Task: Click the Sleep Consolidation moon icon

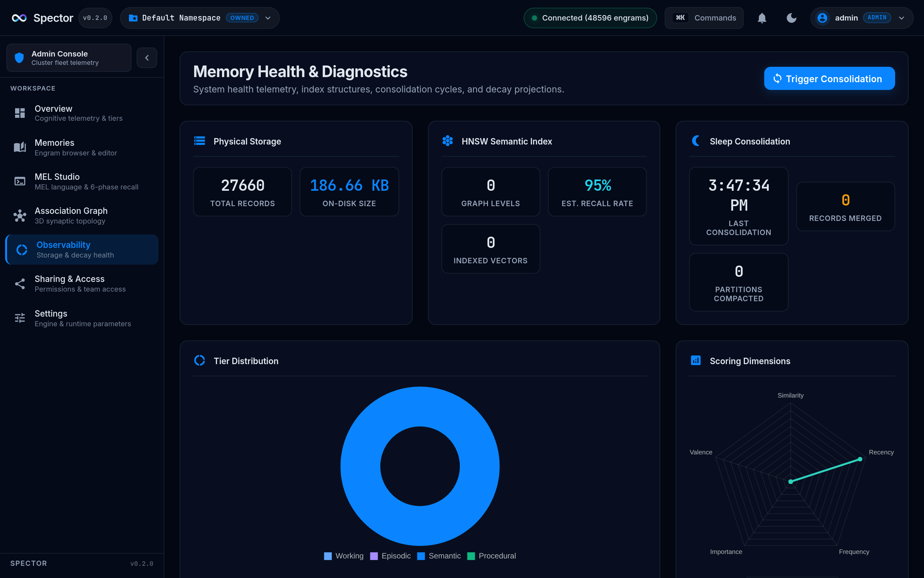Action: pos(696,141)
